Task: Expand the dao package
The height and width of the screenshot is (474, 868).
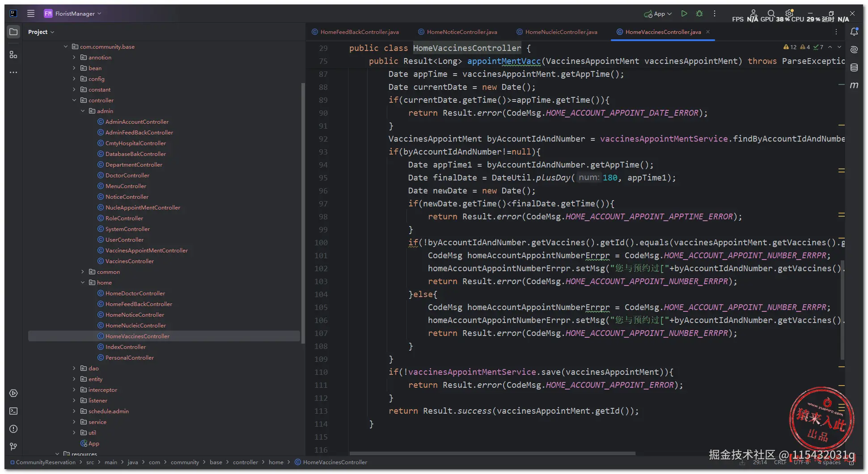Action: (74, 368)
